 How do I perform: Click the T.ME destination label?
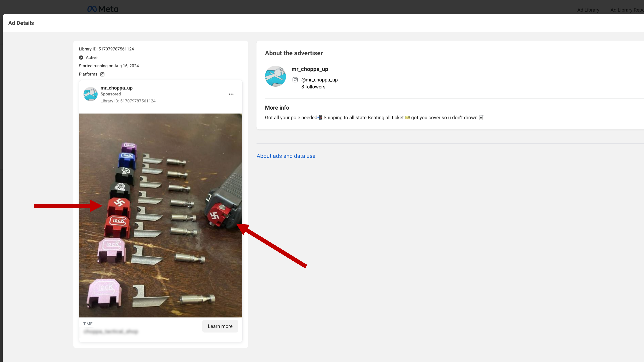tap(88, 324)
